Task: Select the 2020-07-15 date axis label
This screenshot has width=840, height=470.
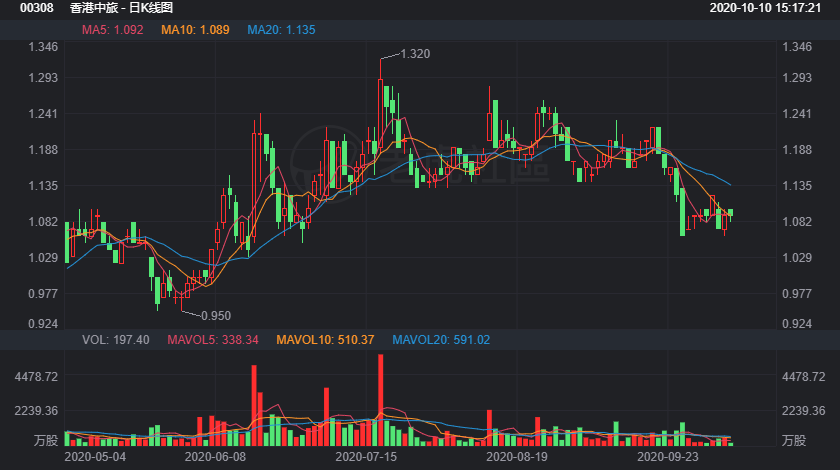Action: 366,457
